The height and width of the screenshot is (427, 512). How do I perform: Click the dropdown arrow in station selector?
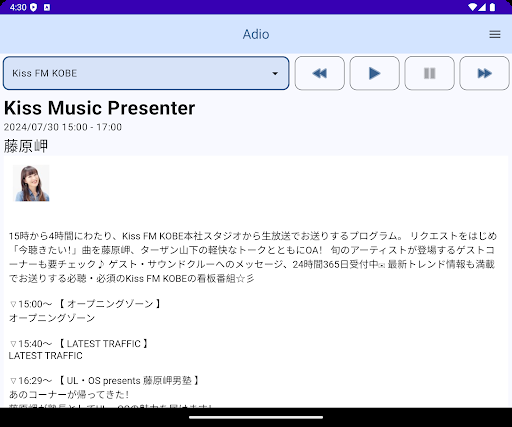point(275,73)
